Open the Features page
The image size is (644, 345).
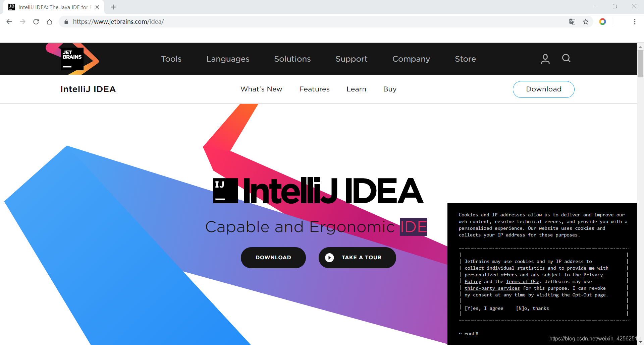point(314,89)
